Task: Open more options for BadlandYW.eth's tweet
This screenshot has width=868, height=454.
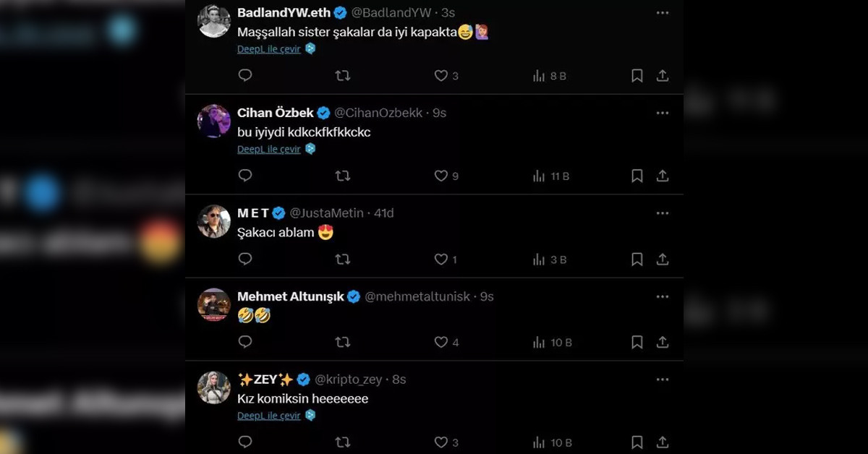Action: click(x=662, y=13)
